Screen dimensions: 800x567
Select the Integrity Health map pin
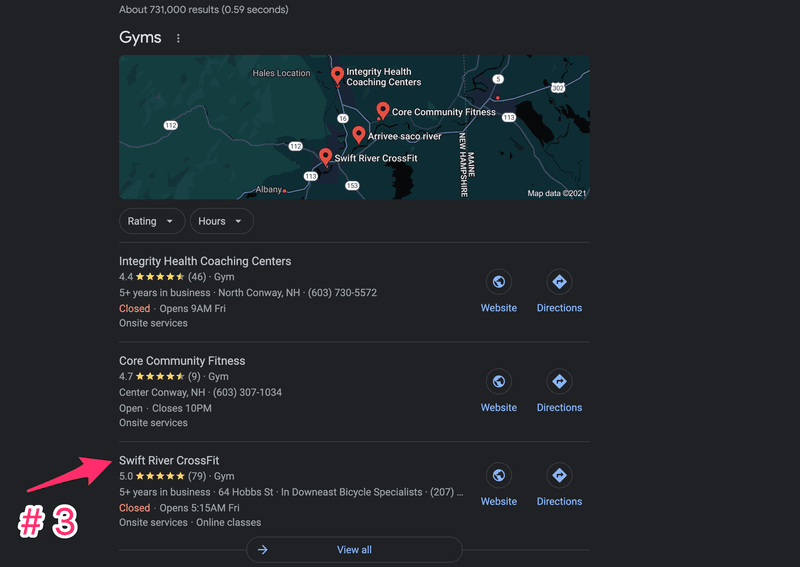click(337, 74)
